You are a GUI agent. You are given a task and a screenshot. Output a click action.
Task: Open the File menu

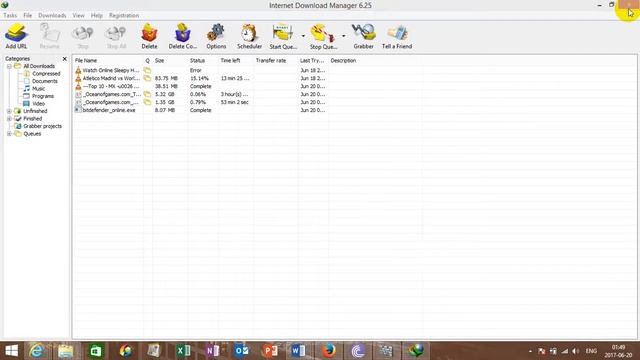[x=27, y=15]
